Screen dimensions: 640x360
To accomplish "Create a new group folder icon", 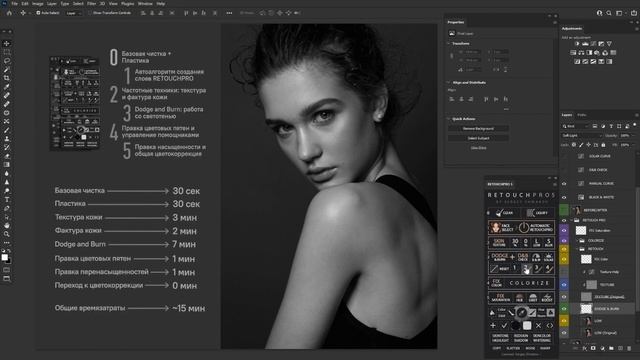I will [x=611, y=348].
